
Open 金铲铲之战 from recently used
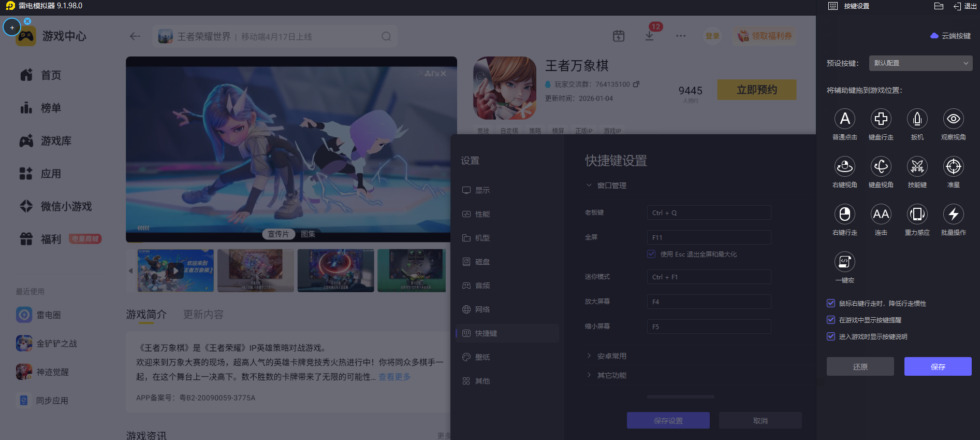[47, 343]
